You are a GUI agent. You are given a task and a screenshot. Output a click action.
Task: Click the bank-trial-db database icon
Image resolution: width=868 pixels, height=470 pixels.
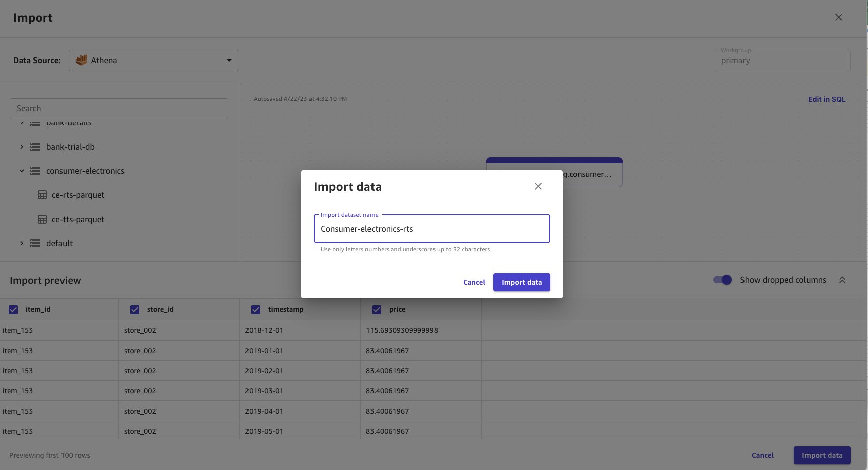(35, 147)
